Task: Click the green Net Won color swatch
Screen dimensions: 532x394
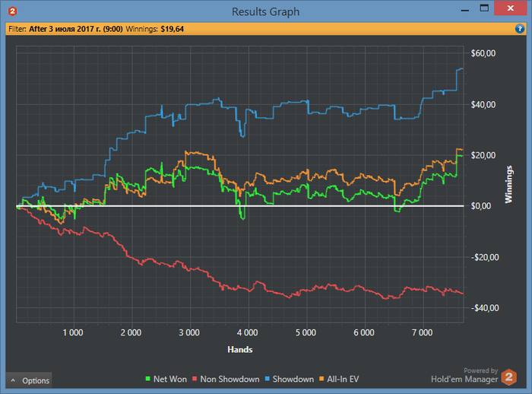Action: (x=148, y=379)
